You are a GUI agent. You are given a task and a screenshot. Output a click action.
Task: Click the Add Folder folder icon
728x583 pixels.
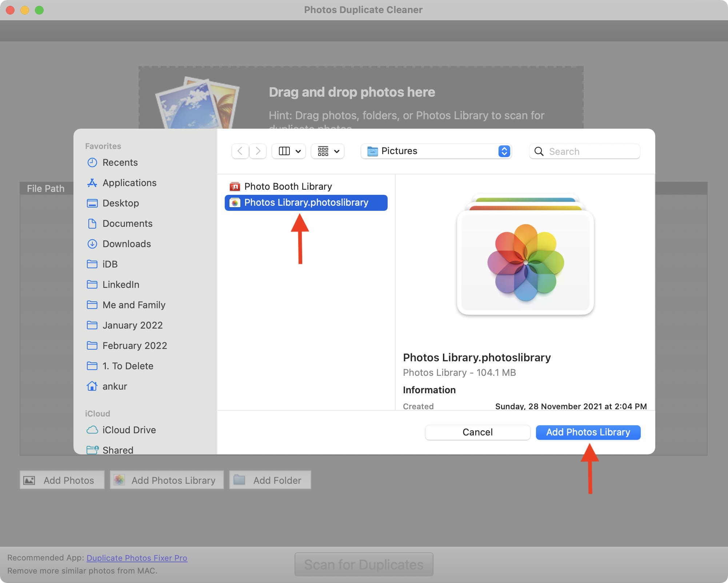point(239,480)
